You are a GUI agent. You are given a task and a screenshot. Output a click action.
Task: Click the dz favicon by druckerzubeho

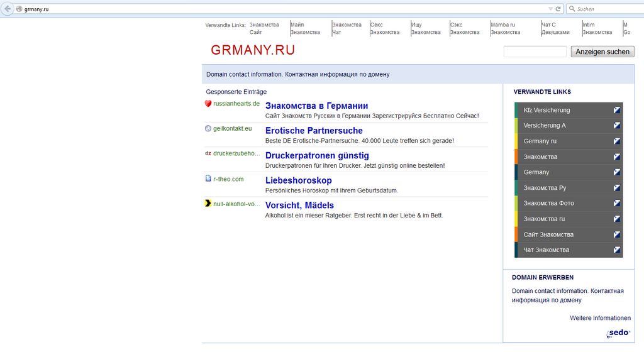pos(208,153)
